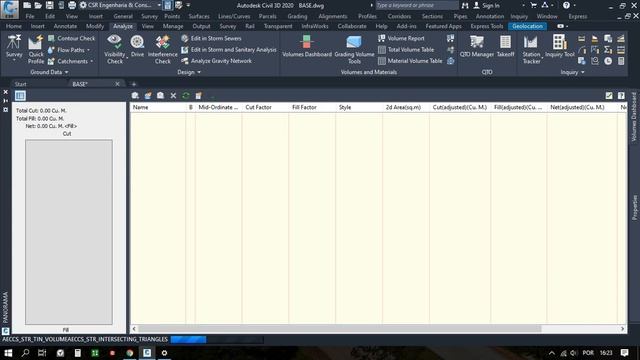Expand the Ground Data panel
Viewport: 640px width, 360px height.
49,72
